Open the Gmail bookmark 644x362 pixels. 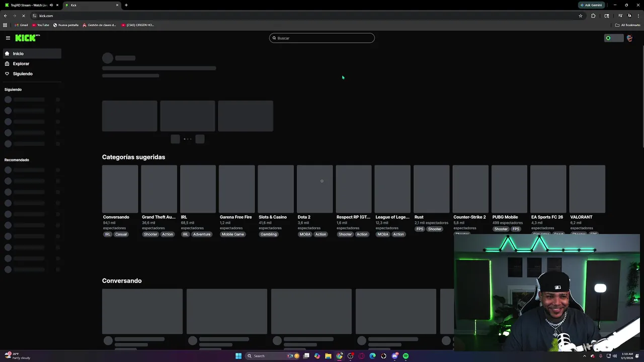(x=21, y=25)
